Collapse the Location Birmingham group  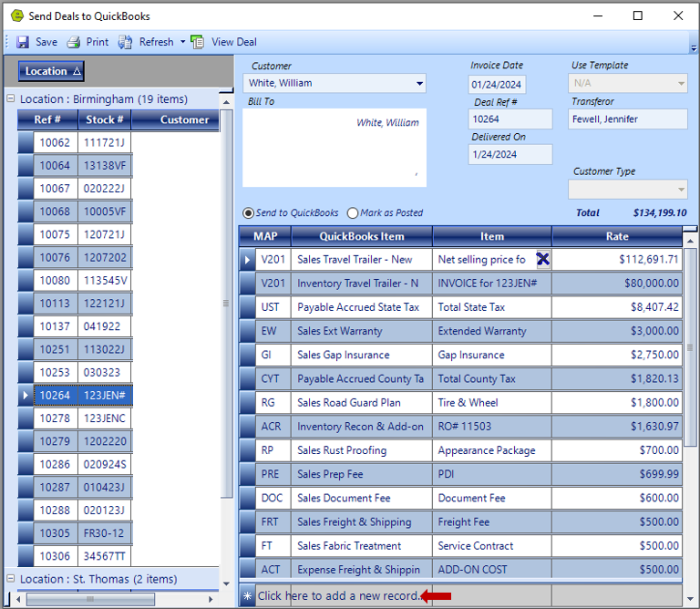tap(11, 98)
